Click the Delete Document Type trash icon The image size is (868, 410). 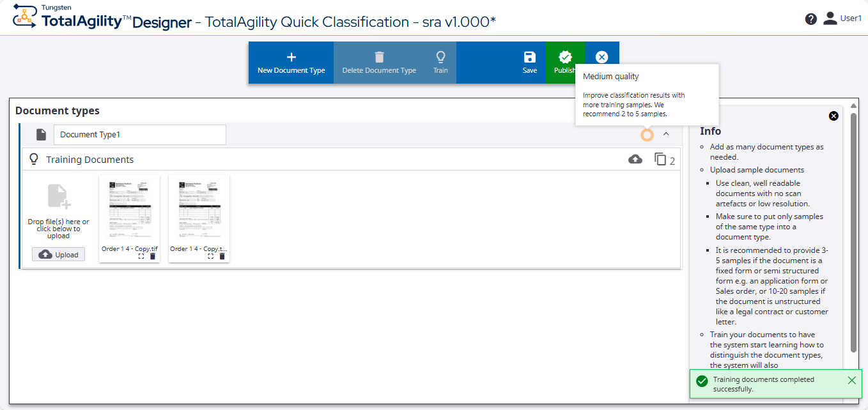point(379,57)
